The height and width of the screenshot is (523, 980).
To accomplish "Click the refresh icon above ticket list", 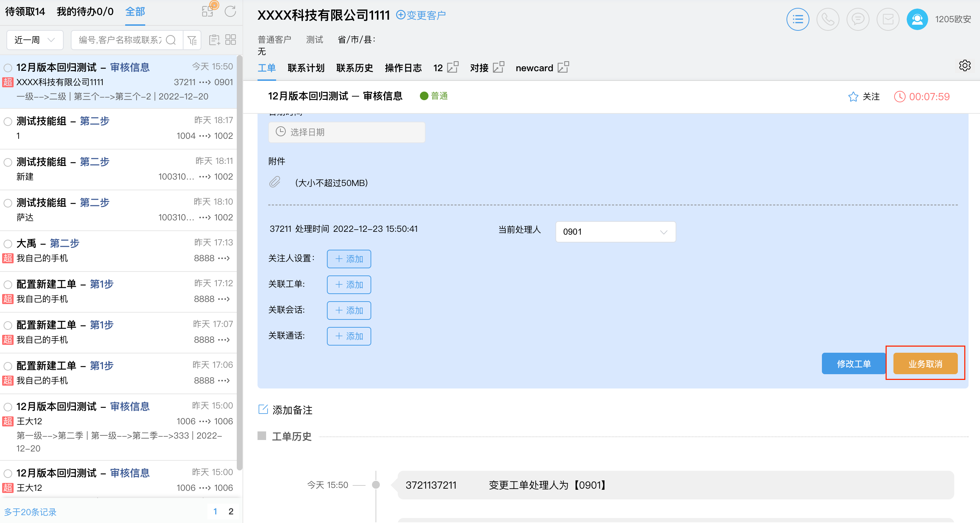I will (230, 11).
